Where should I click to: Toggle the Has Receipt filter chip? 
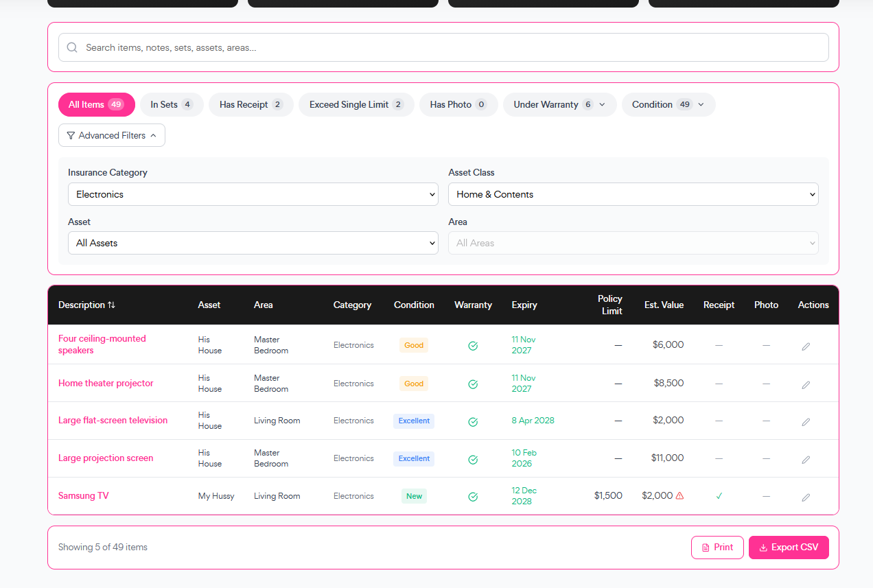tap(251, 105)
